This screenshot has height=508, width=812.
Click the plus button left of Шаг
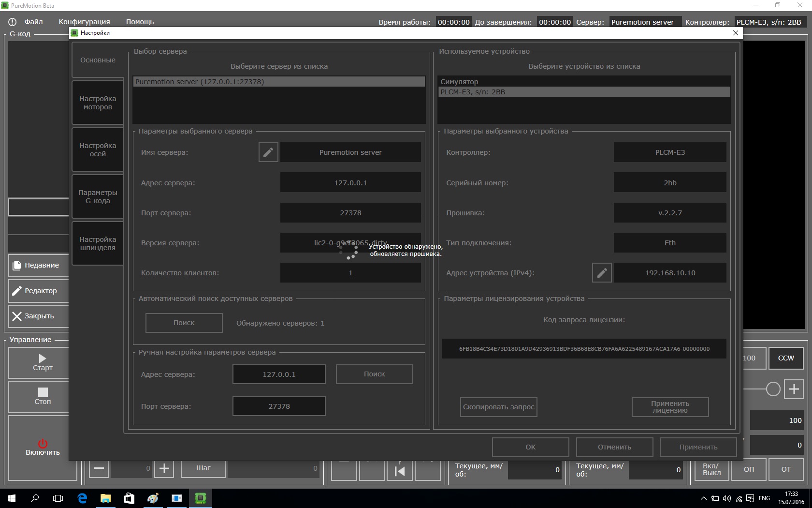[164, 468]
